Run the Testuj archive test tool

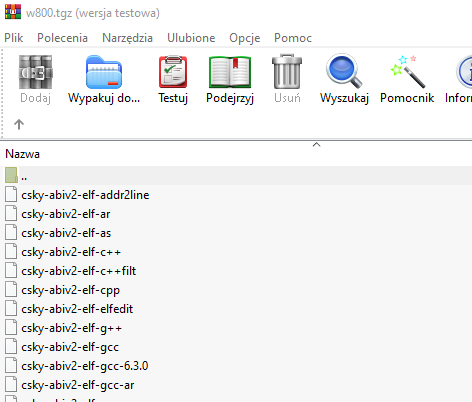(x=173, y=72)
